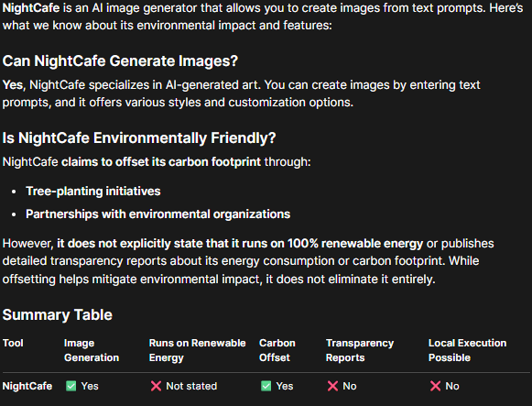Click Partnerships with environmental organizations bullet
This screenshot has height=406, width=532.
coord(158,214)
